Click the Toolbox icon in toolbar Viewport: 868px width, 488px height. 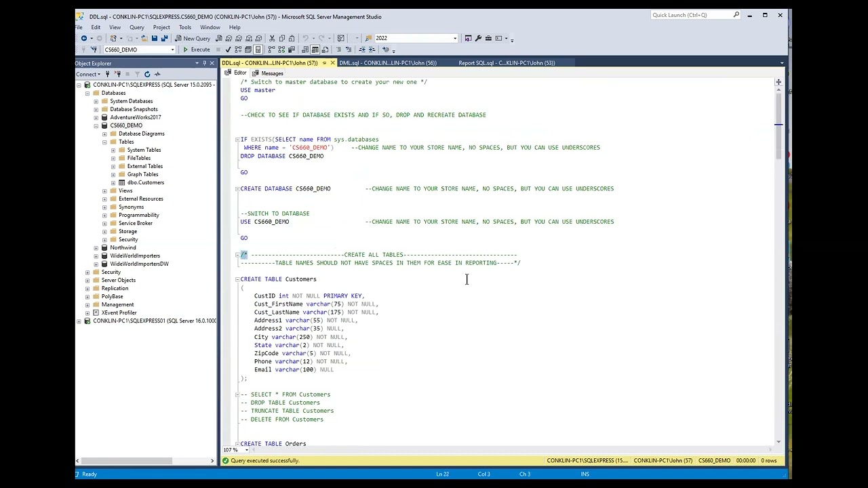[488, 39]
